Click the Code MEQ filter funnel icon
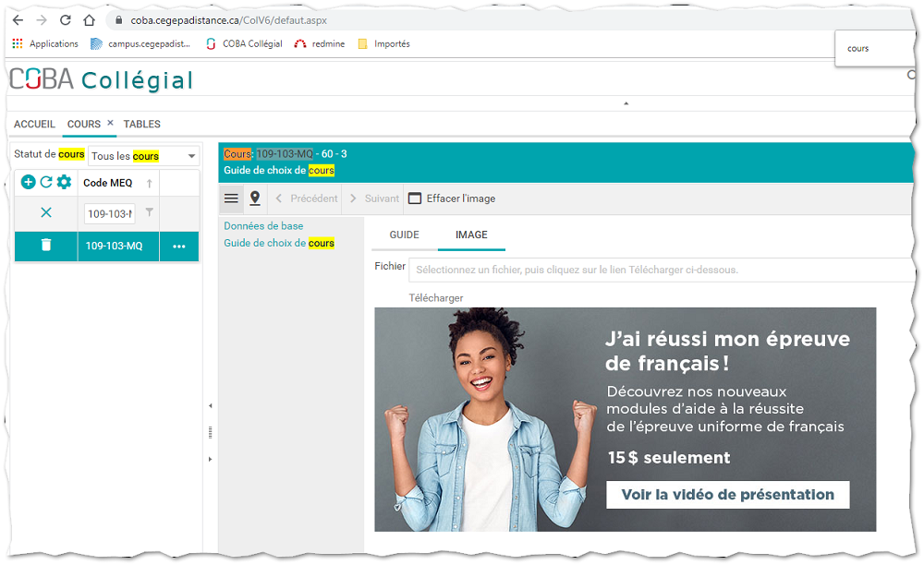Viewport: 924px width, 565px height. coord(150,213)
